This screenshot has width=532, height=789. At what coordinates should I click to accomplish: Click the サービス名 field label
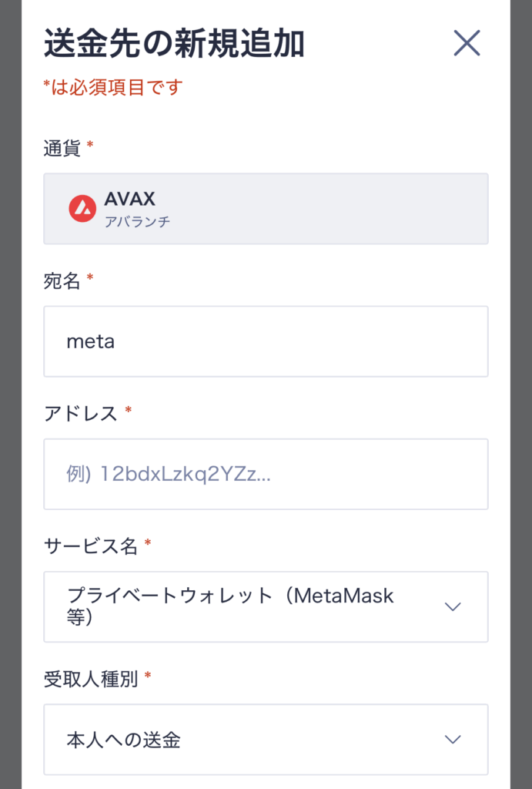(x=90, y=546)
